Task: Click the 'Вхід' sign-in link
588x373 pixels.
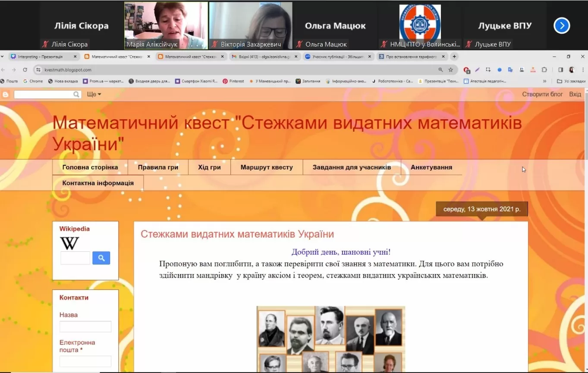Action: tap(575, 94)
